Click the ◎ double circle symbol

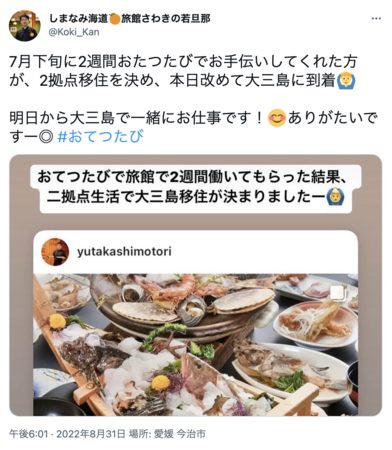(46, 136)
